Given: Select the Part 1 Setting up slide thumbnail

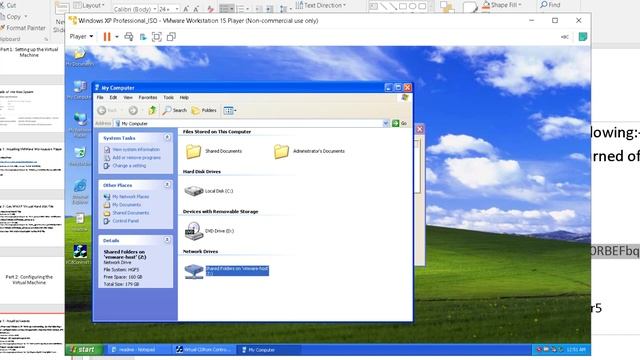Looking at the screenshot, I should (x=32, y=60).
